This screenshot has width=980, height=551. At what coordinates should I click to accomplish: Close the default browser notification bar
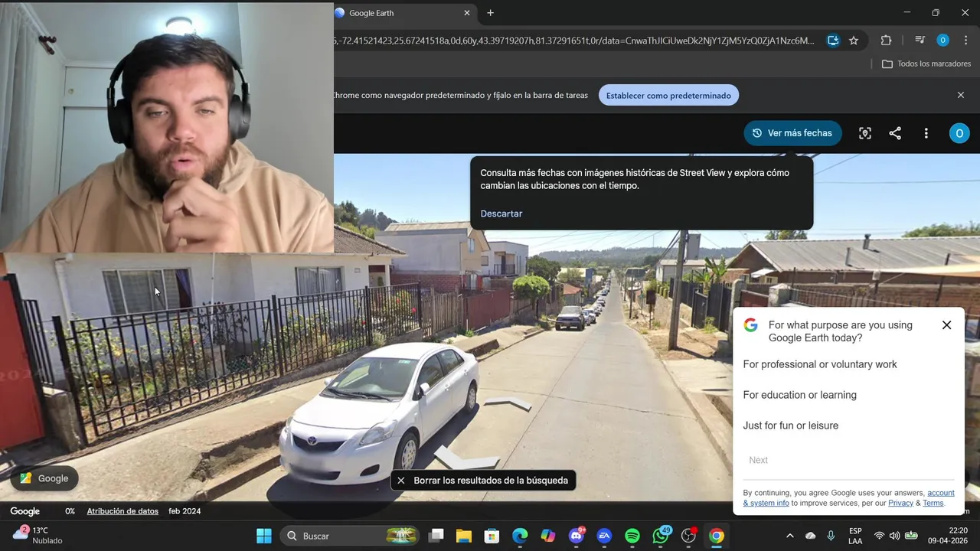click(x=961, y=95)
